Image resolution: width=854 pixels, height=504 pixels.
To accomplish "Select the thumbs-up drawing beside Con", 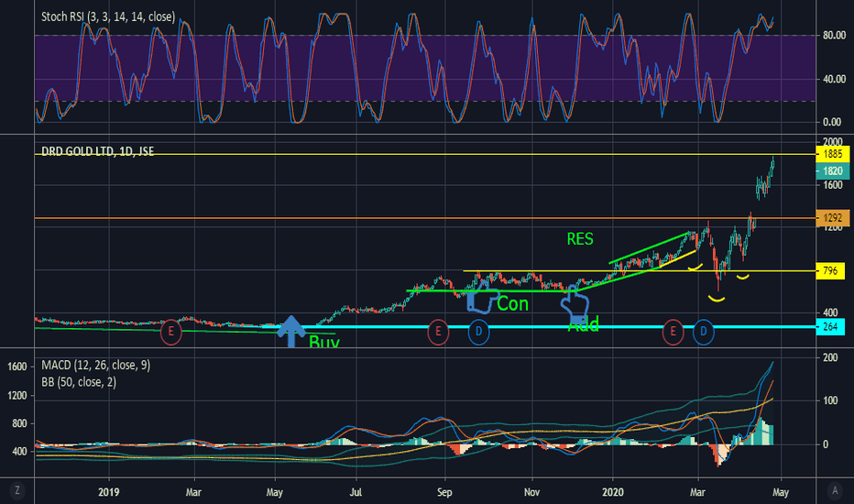I will click(x=481, y=298).
